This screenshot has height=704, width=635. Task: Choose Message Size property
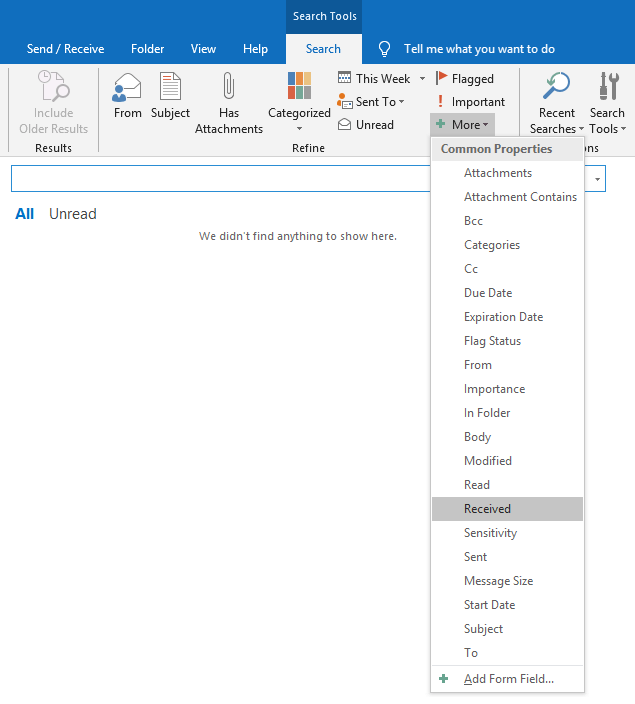[507, 581]
